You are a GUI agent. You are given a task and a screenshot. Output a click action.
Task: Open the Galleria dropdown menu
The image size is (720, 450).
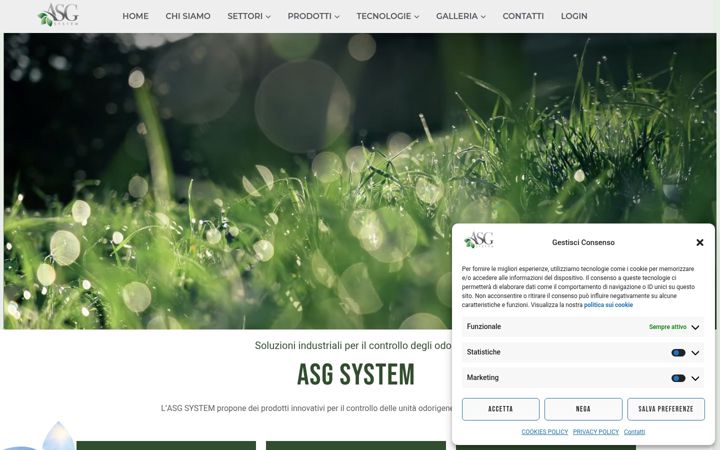coord(461,16)
